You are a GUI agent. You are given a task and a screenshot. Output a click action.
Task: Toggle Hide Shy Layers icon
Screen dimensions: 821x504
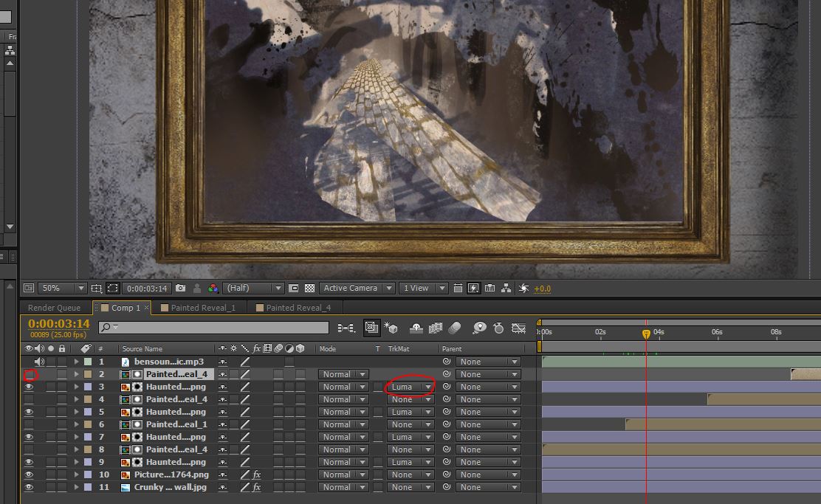416,328
